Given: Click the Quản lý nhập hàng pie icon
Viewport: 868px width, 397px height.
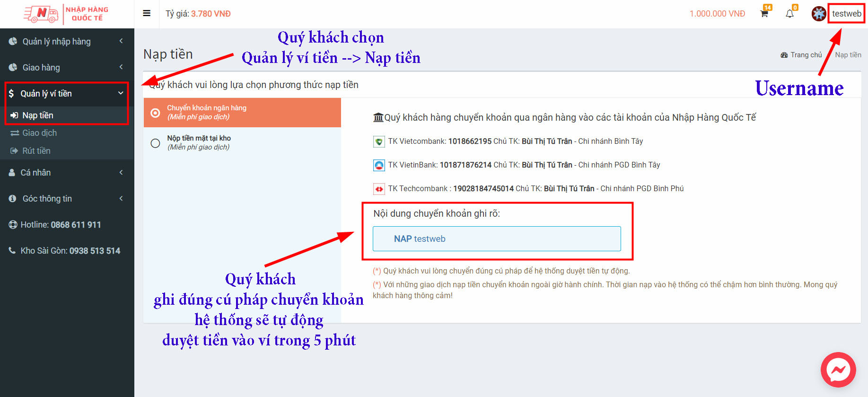Looking at the screenshot, I should tap(13, 41).
